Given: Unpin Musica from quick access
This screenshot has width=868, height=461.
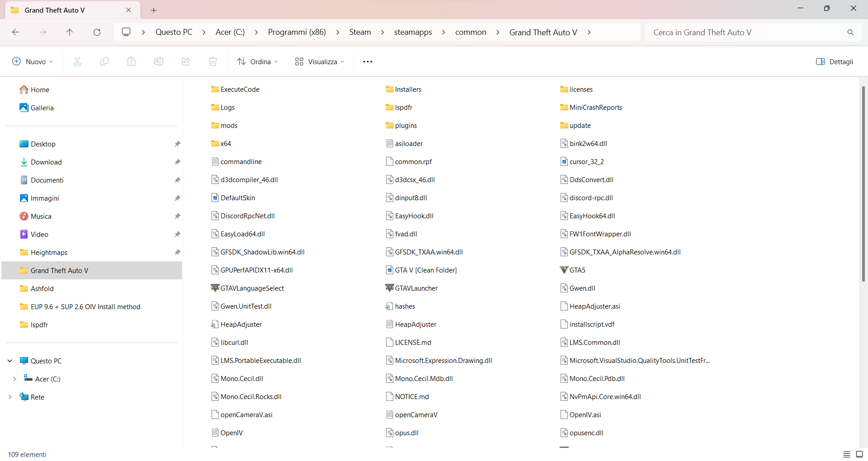Looking at the screenshot, I should pos(177,216).
